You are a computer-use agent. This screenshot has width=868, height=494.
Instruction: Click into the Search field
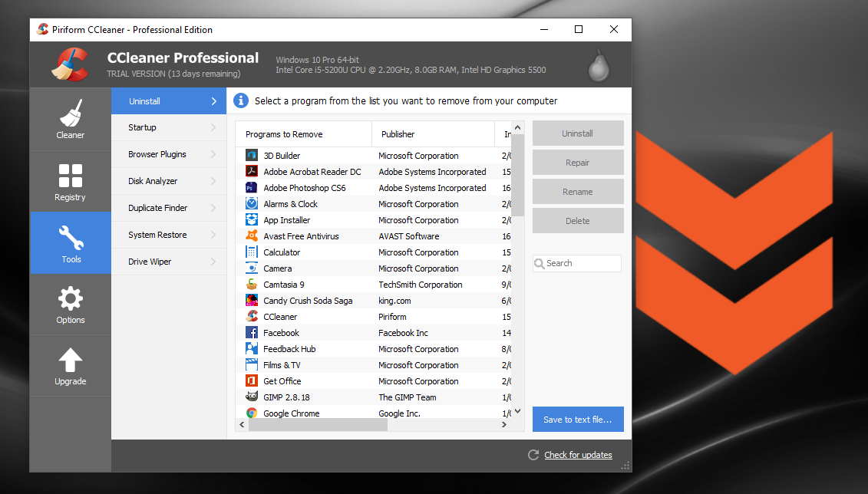point(577,263)
